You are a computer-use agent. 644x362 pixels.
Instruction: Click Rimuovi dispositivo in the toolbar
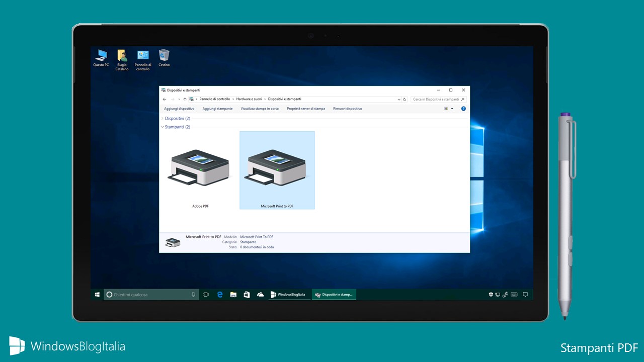click(347, 109)
